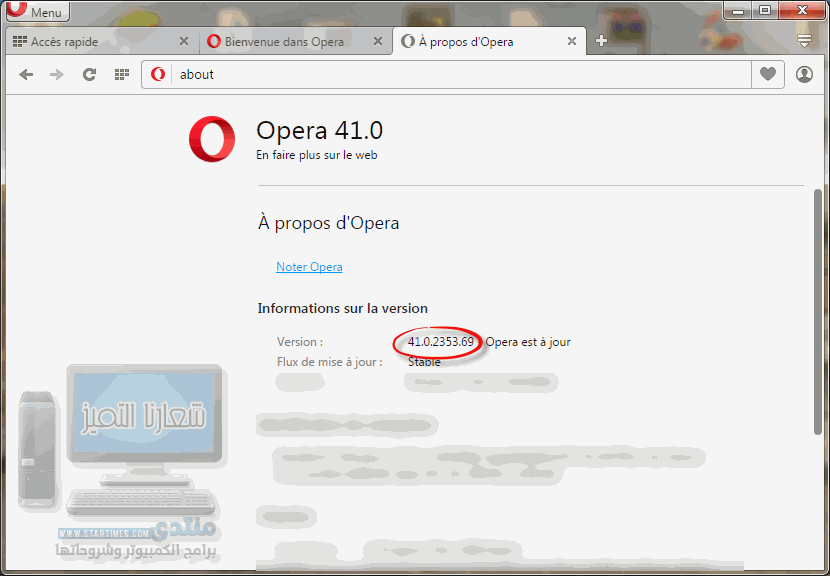Maximize the Opera window
830x576 pixels.
764,10
